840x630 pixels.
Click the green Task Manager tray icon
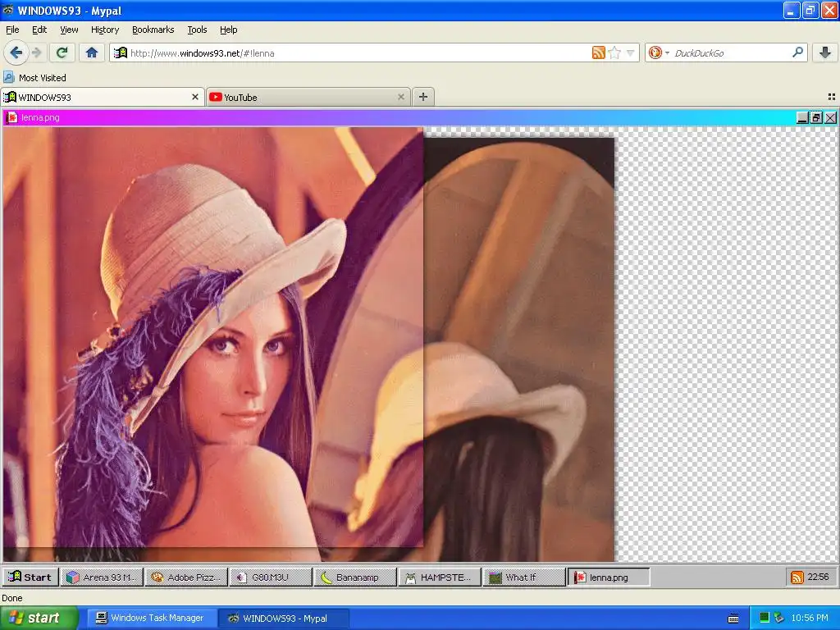(x=765, y=618)
